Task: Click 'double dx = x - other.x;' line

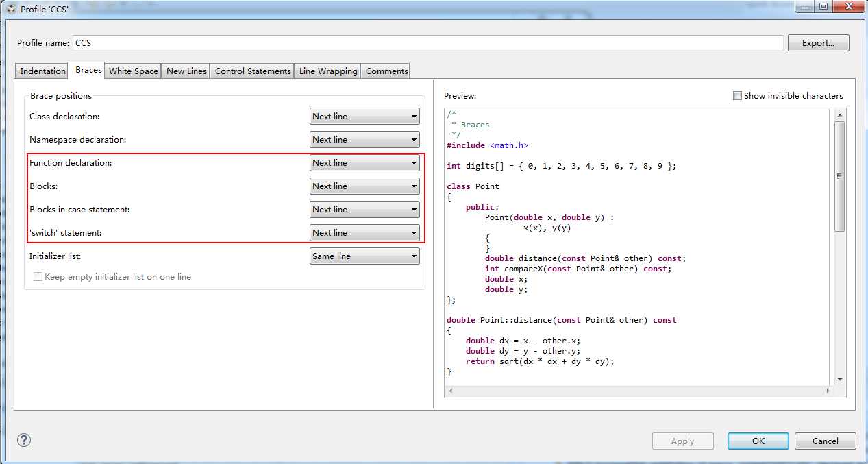Action: 523,341
